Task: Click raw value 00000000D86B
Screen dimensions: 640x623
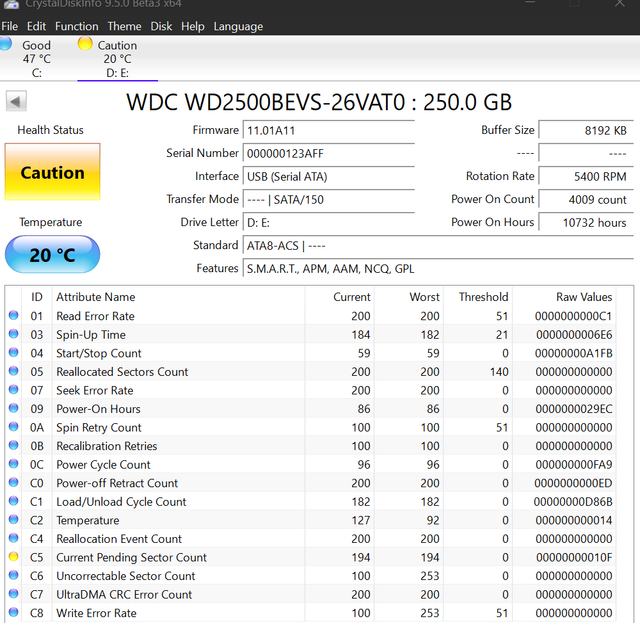Action: [x=573, y=502]
